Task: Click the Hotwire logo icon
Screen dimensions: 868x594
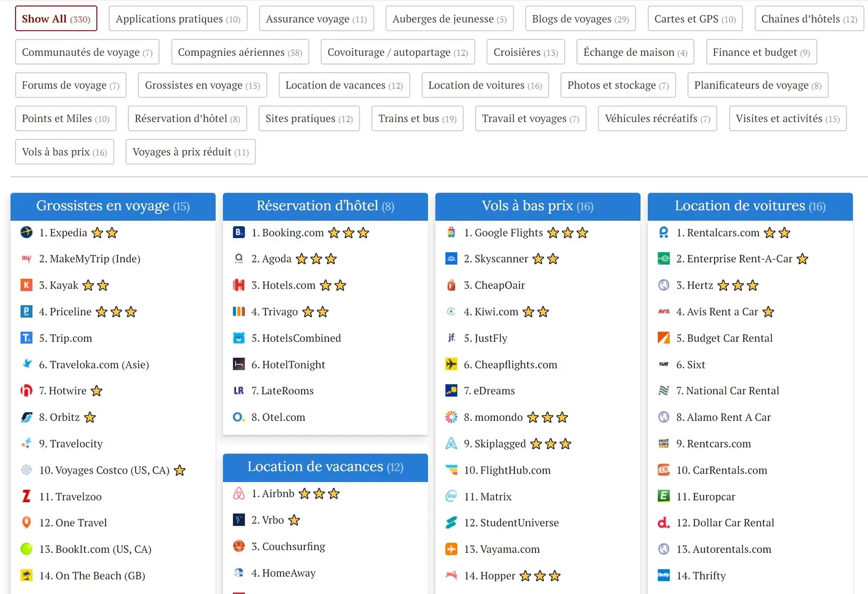Action: coord(27,391)
